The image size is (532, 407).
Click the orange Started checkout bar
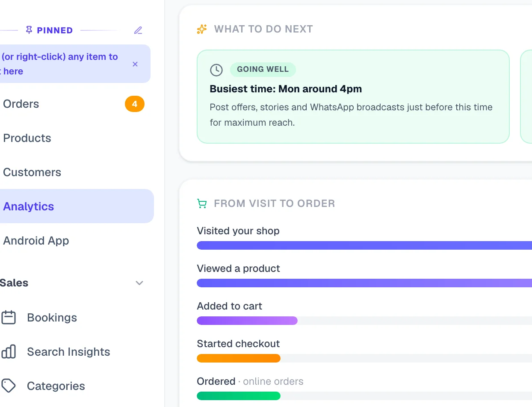[239, 358]
